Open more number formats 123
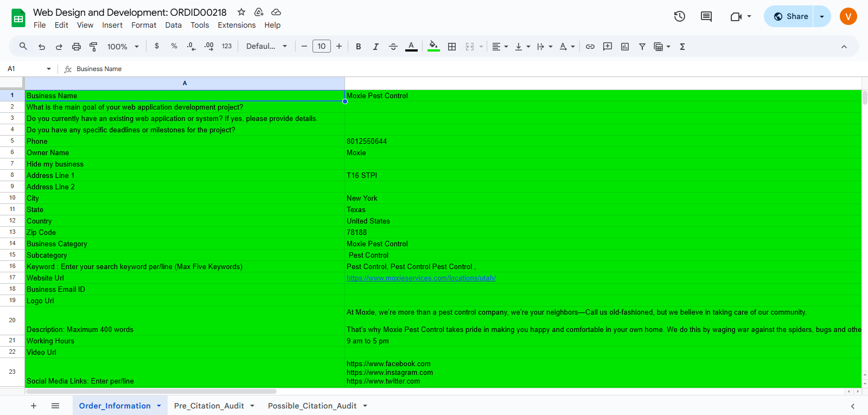Viewport: 868px width, 415px height. pos(227,46)
